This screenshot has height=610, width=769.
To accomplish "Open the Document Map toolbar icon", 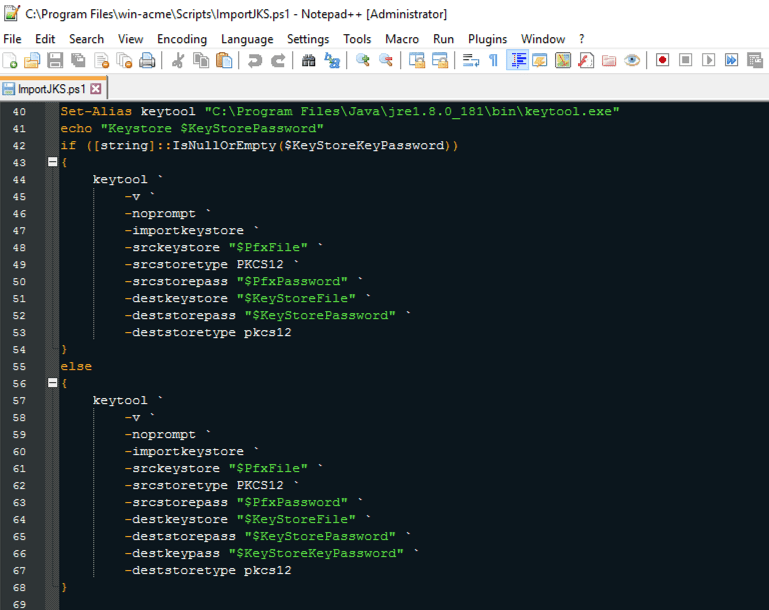I will [563, 60].
